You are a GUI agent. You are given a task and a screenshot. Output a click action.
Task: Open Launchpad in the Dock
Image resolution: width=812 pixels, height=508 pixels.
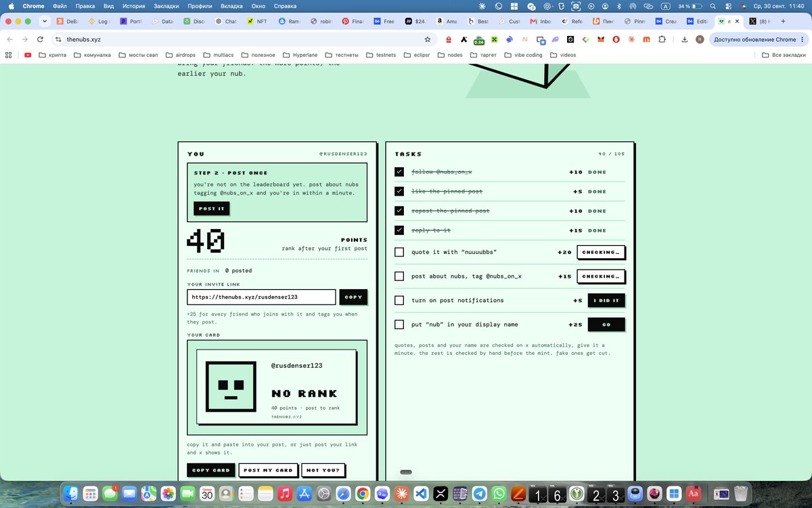coord(91,494)
